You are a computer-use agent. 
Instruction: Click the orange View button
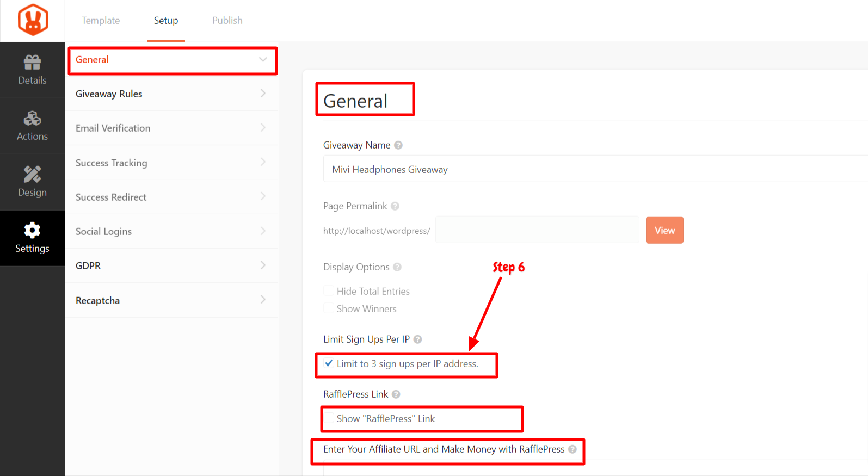[x=664, y=230]
